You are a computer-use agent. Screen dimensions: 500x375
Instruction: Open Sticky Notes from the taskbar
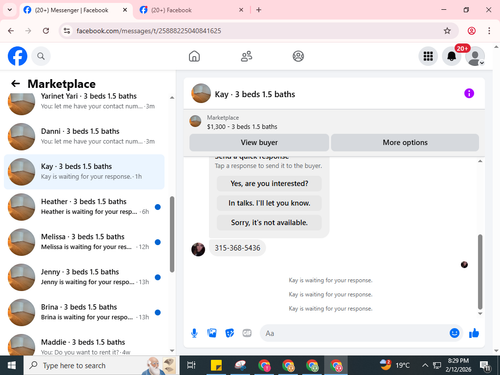pos(216,365)
